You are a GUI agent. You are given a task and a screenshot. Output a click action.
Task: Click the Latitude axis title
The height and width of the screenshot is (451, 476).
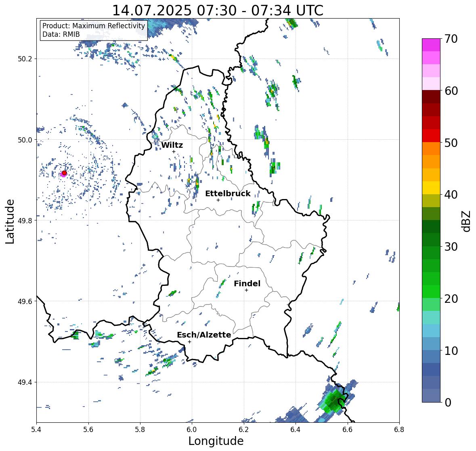(10, 221)
